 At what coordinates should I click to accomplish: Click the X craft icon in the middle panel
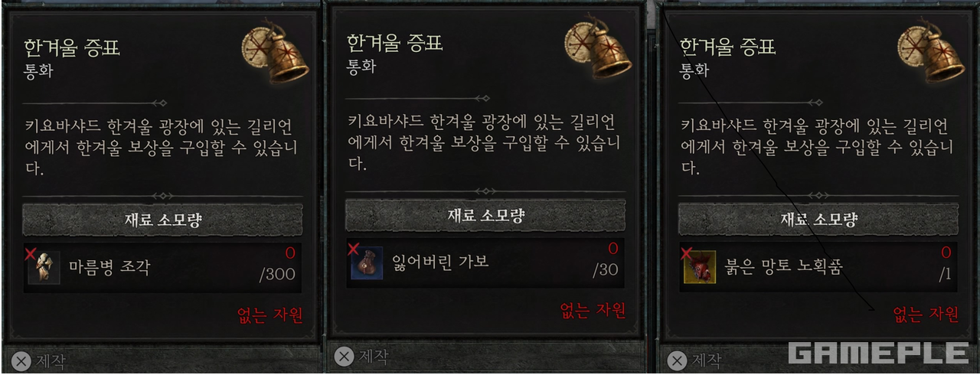coord(345,356)
